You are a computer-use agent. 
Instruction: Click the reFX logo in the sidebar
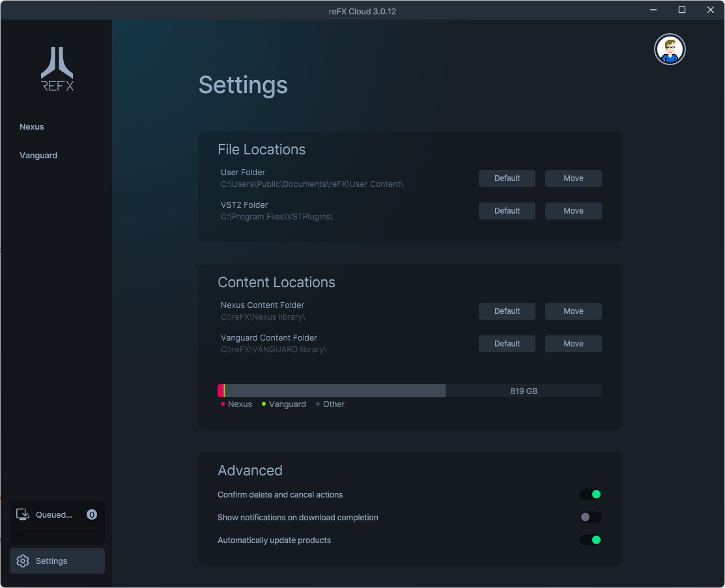(x=57, y=69)
